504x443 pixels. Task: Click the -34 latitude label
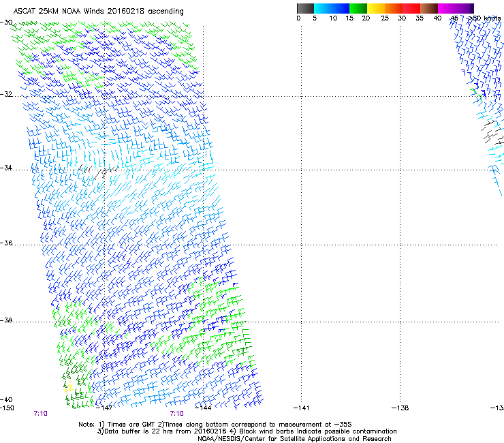(x=6, y=168)
